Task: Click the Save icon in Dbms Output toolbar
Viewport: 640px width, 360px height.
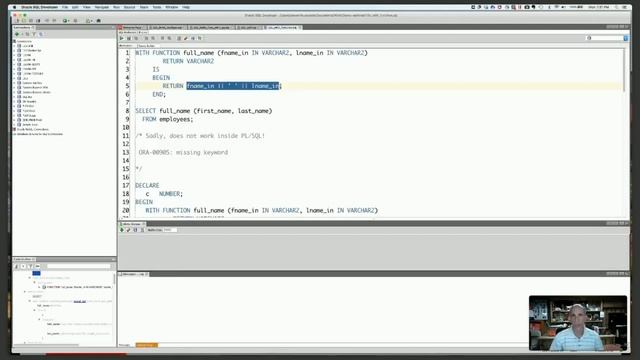Action: click(135, 230)
